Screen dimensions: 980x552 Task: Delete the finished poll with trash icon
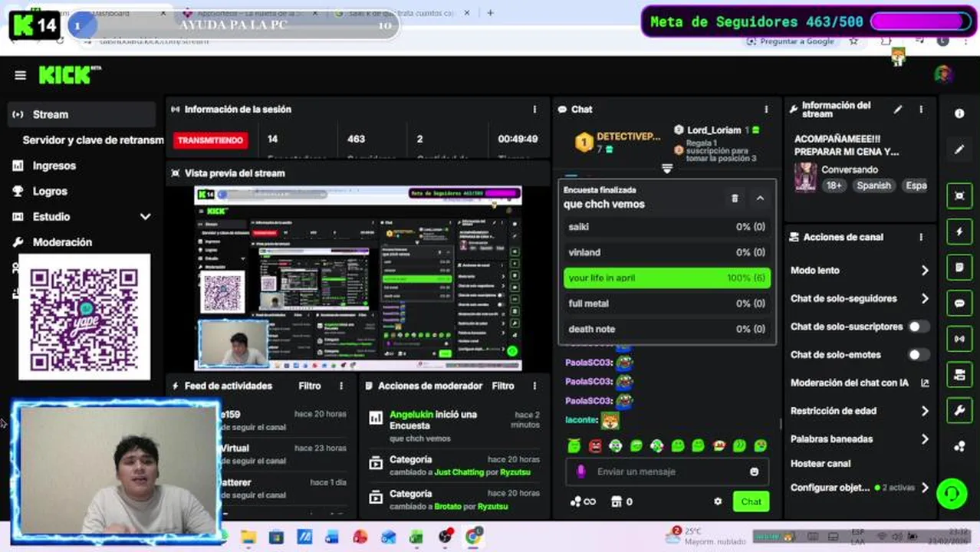pyautogui.click(x=735, y=198)
